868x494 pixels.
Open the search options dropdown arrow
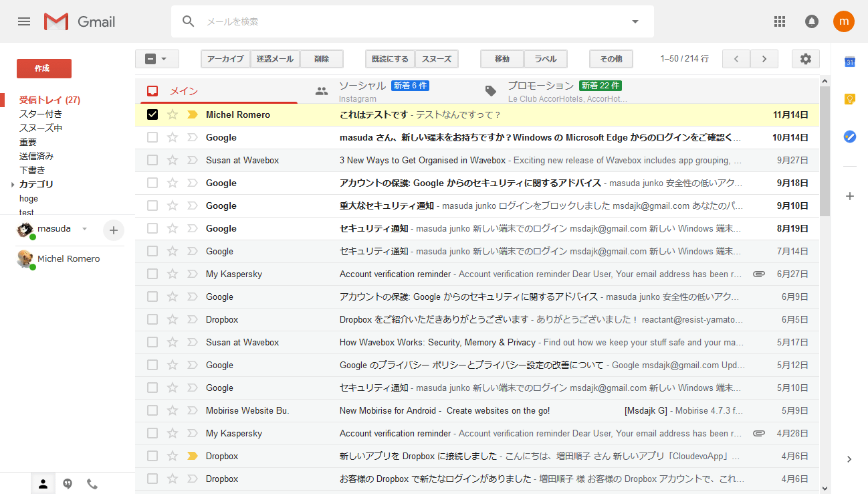point(635,21)
